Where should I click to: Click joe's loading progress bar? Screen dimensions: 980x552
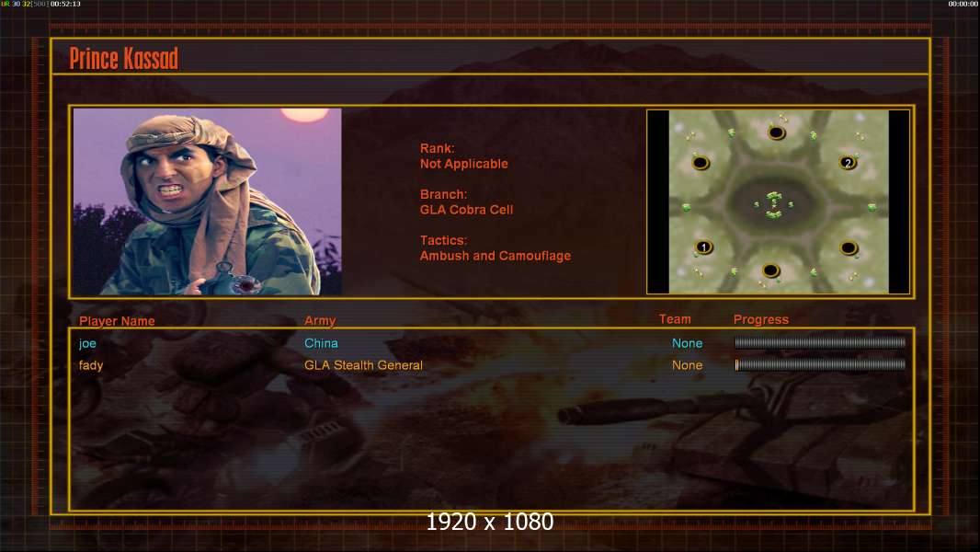[x=820, y=342]
